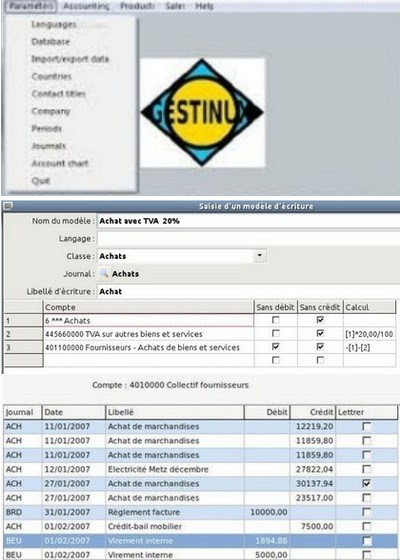This screenshot has height=560, width=400.
Task: Select the Countries menu entry
Action: (52, 76)
